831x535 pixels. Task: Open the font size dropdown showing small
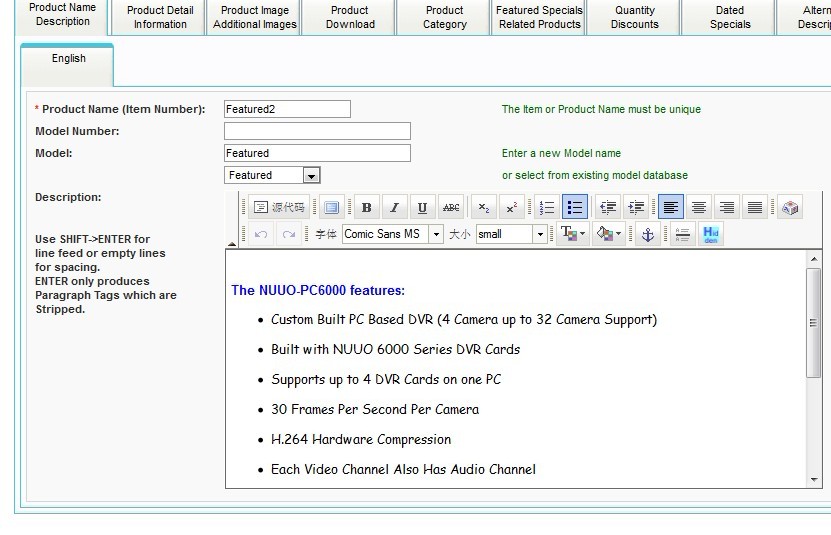540,234
